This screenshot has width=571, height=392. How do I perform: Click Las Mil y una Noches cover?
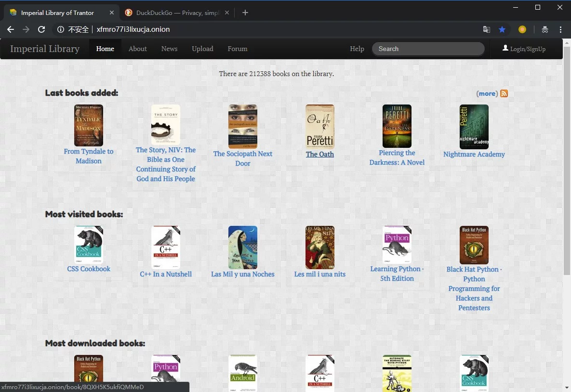click(242, 247)
